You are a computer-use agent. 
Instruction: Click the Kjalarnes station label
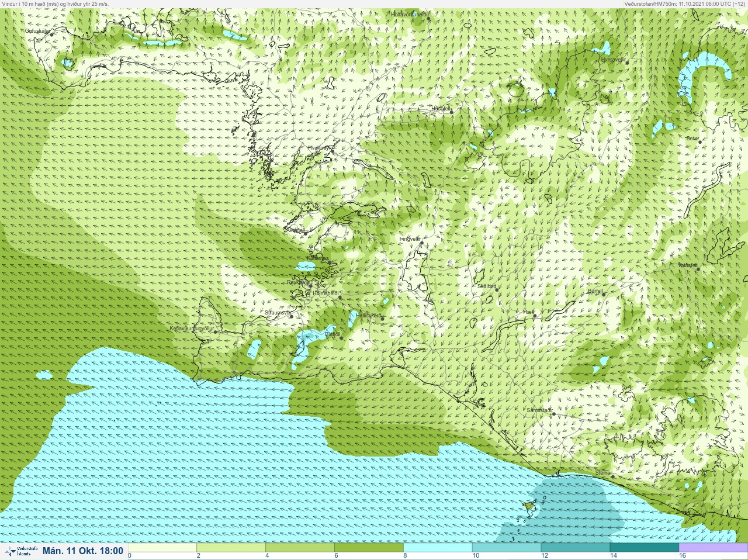click(318, 258)
